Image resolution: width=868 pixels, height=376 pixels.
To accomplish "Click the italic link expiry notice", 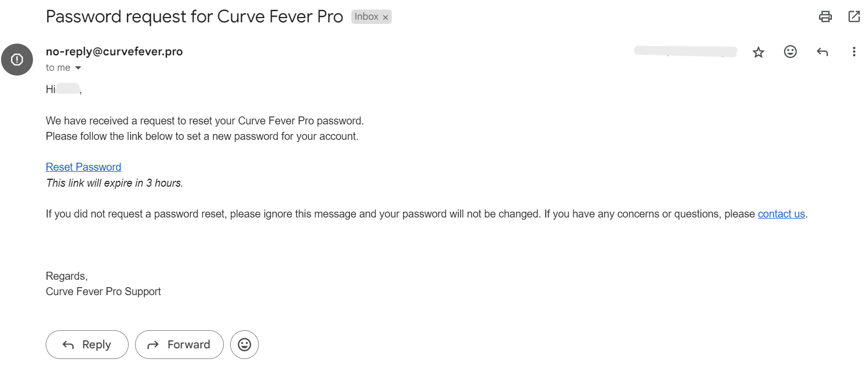I will [x=114, y=183].
